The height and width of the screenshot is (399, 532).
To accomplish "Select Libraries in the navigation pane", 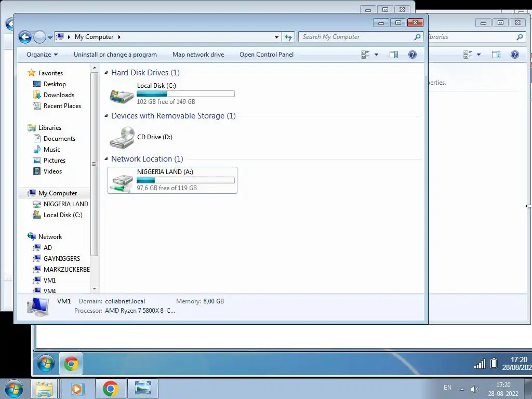I will click(49, 128).
